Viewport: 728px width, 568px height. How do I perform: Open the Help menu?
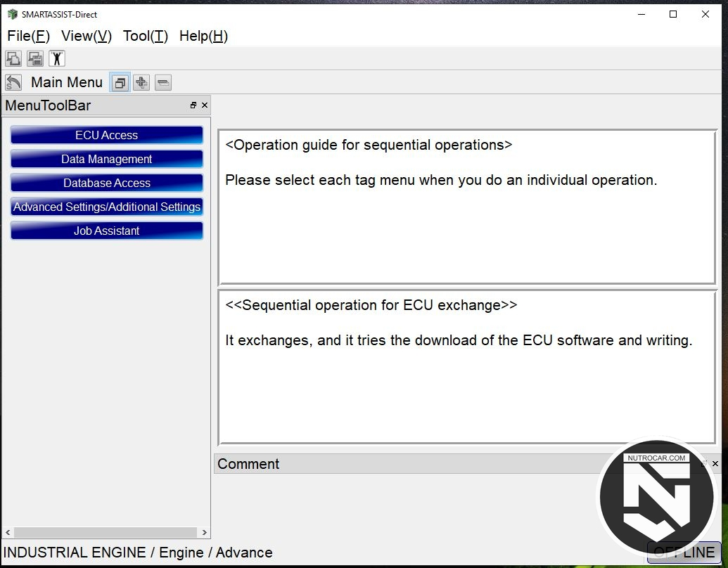(x=203, y=36)
